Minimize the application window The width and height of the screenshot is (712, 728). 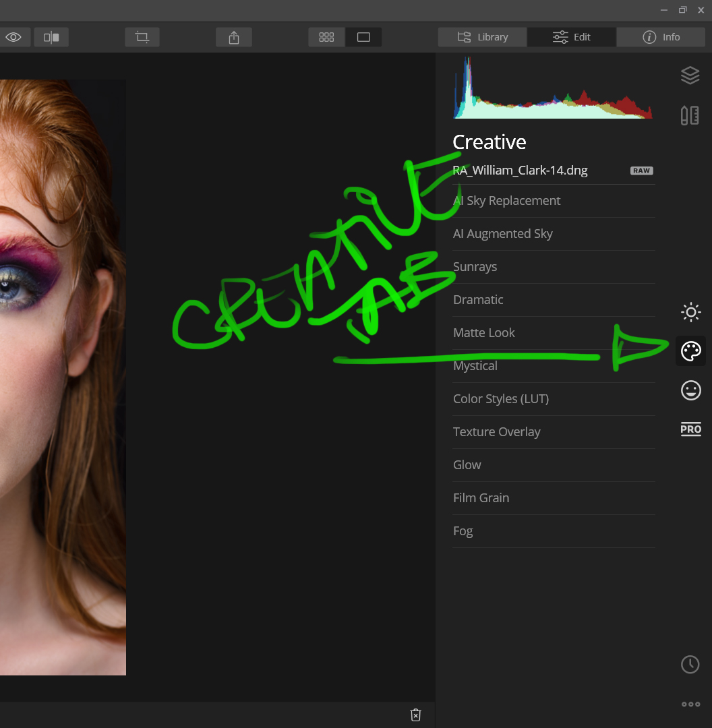pos(664,9)
